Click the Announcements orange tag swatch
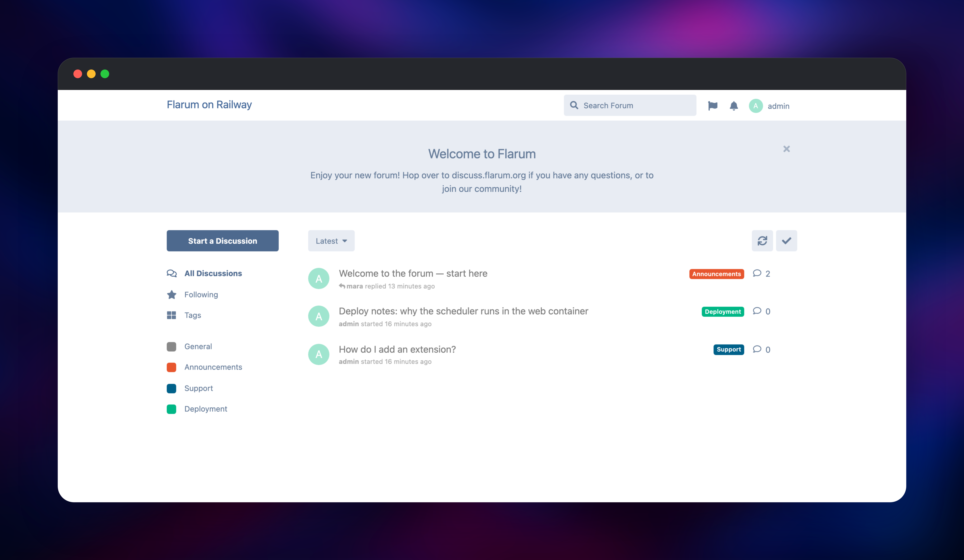 (171, 367)
